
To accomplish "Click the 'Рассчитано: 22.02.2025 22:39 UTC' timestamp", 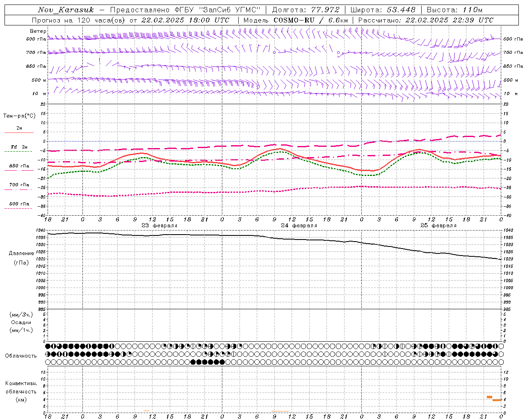I will pyautogui.click(x=426, y=20).
